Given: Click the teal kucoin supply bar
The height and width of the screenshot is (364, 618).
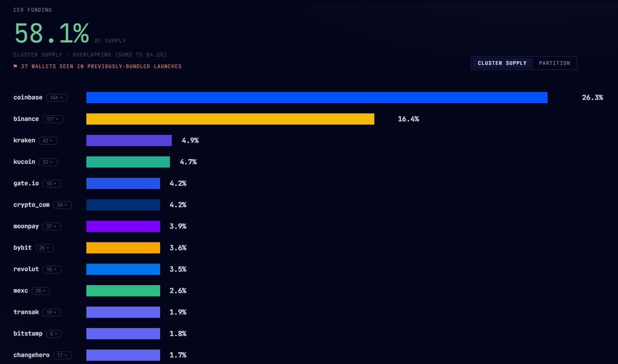Looking at the screenshot, I should [x=128, y=162].
